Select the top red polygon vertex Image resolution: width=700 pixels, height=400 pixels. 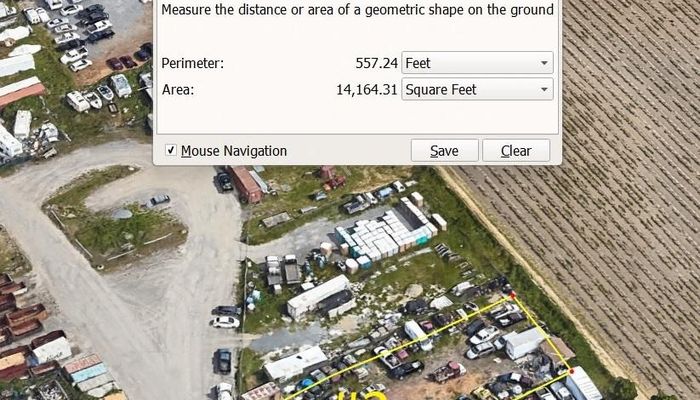(512, 295)
